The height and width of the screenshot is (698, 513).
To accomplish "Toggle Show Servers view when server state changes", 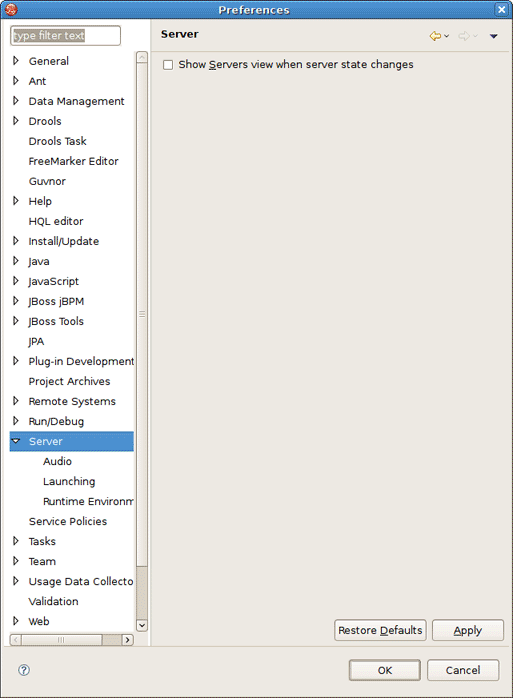I will click(168, 65).
